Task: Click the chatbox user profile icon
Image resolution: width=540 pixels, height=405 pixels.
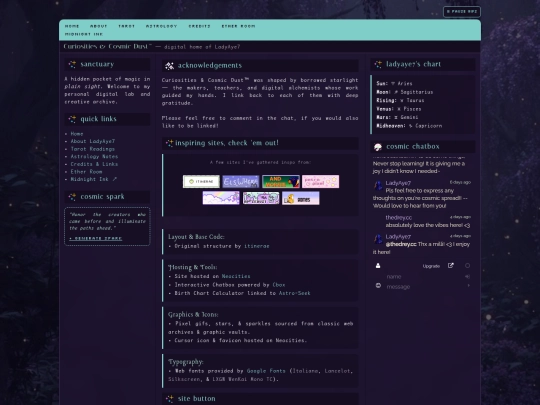Action: click(x=378, y=266)
